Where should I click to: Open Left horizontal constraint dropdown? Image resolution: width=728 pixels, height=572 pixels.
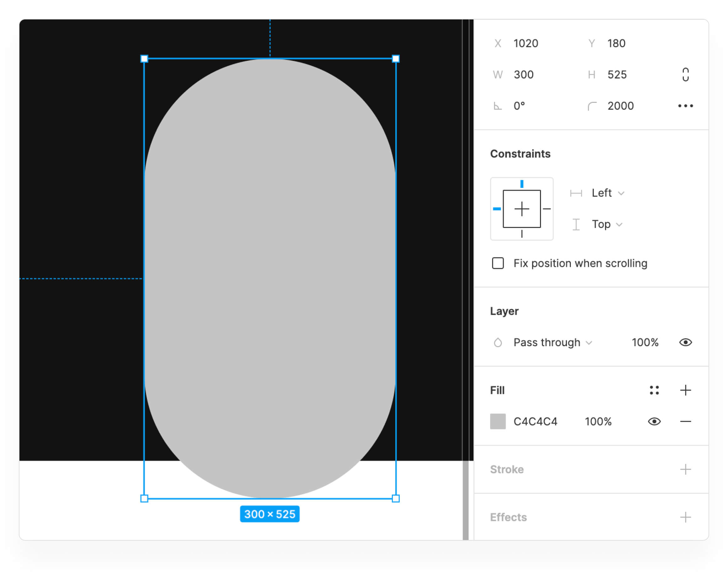coord(608,193)
